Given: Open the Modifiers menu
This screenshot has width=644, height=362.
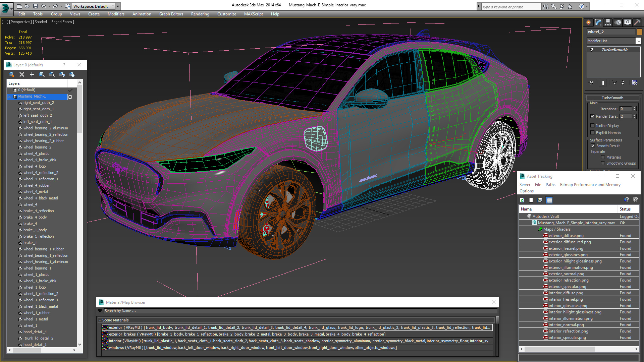Looking at the screenshot, I should pos(116,14).
